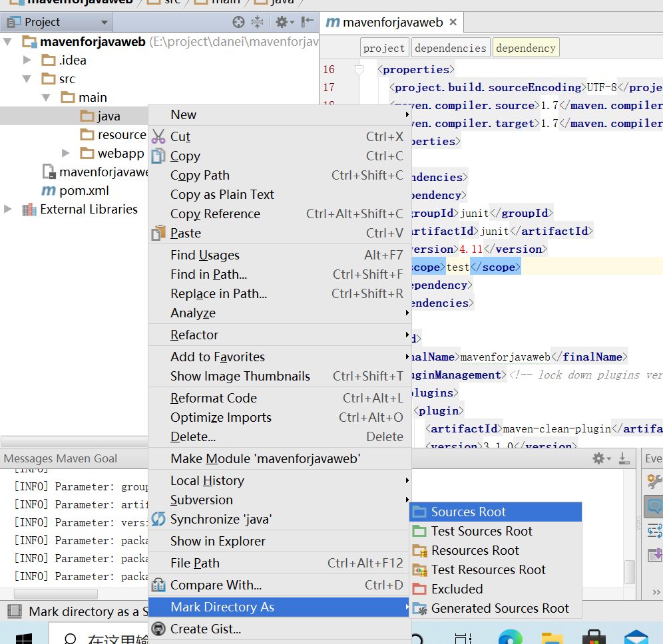Click the collapse all icon in Project panel
663x644 pixels.
[x=257, y=22]
